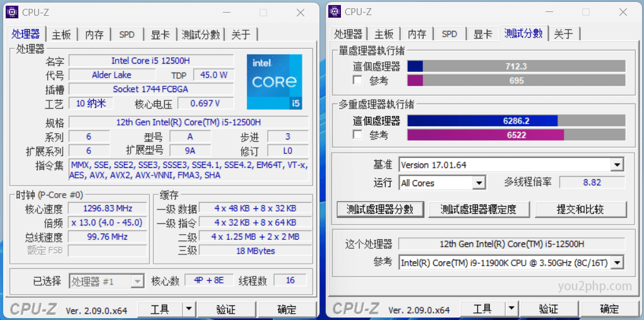Screen dimensions: 644x320
Task: Click multi-thread 6286.2 score bar
Action: pyautogui.click(x=516, y=121)
